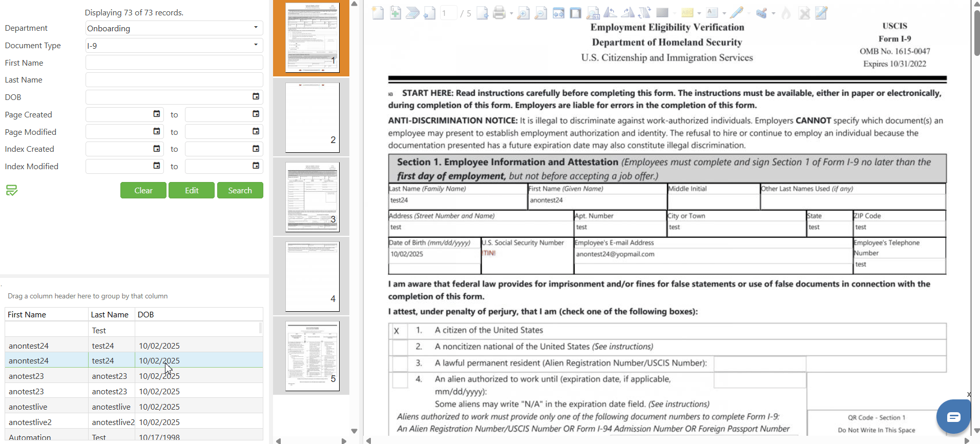Click the First Name input field
The image size is (980, 444).
click(x=174, y=63)
